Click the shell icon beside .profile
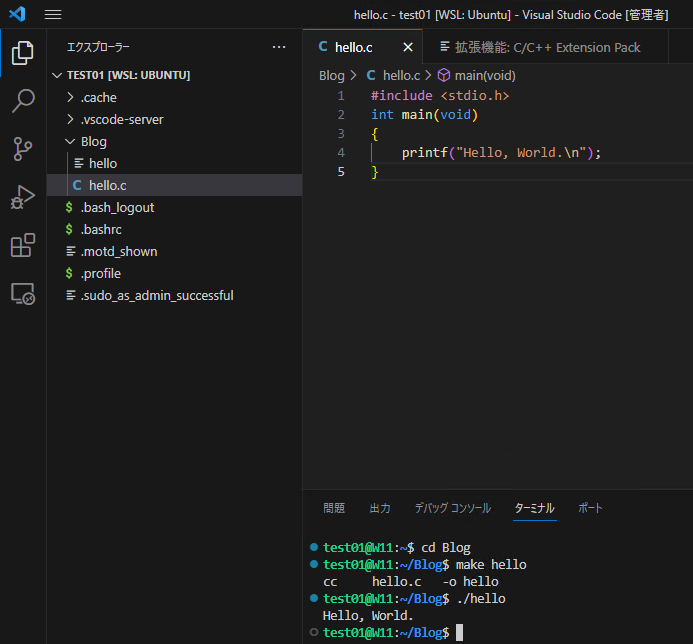Viewport: 693px width, 644px height. click(69, 273)
